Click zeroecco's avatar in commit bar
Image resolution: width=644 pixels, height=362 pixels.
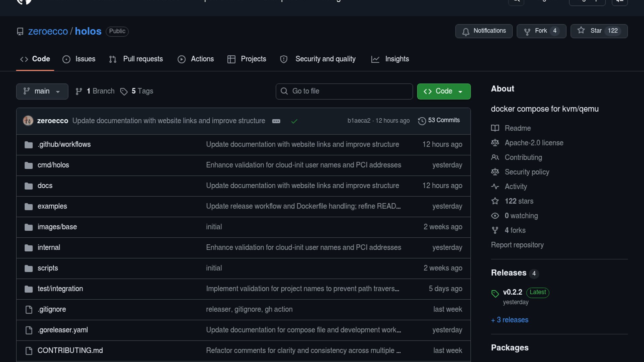pos(28,121)
